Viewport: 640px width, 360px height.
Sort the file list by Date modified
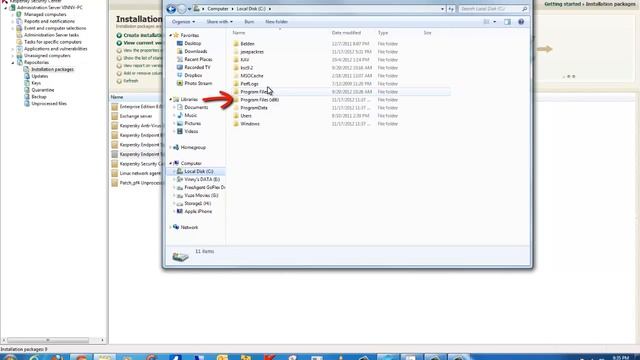tap(346, 33)
